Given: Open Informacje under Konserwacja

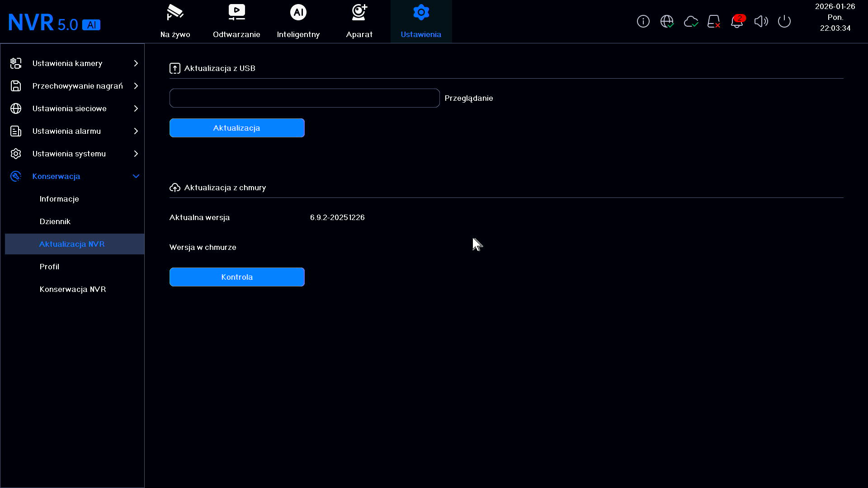Looking at the screenshot, I should [x=59, y=199].
